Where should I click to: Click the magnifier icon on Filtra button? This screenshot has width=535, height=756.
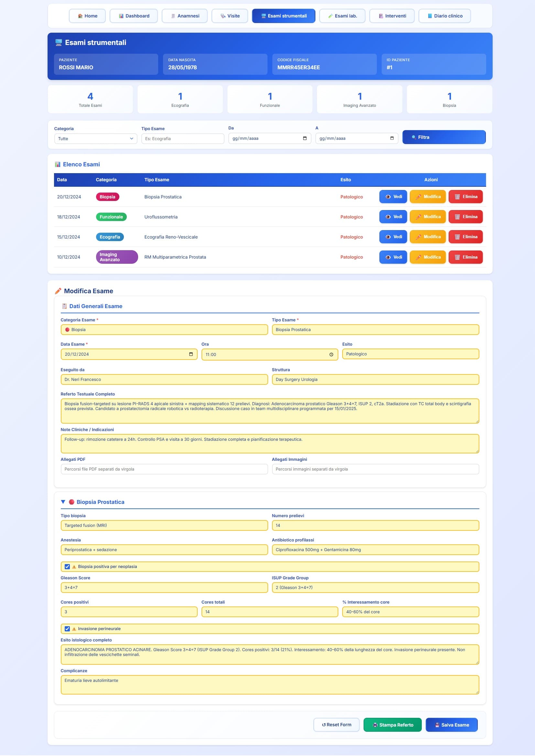[414, 137]
